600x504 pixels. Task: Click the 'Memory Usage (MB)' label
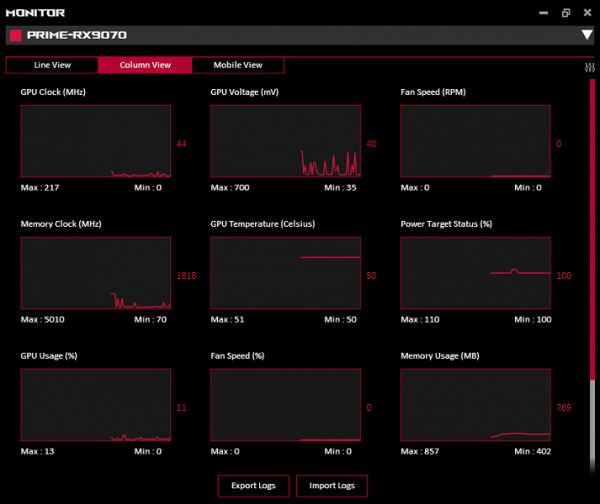pos(440,356)
